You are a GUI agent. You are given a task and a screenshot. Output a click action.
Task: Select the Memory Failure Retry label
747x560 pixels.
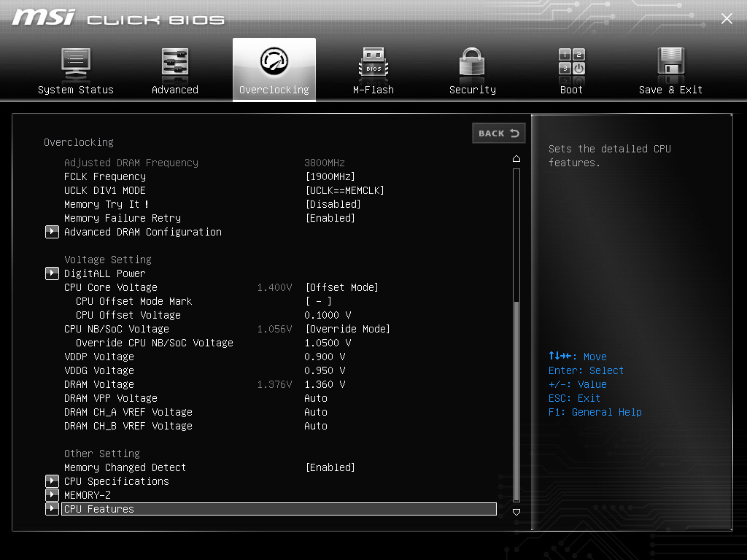(x=123, y=218)
